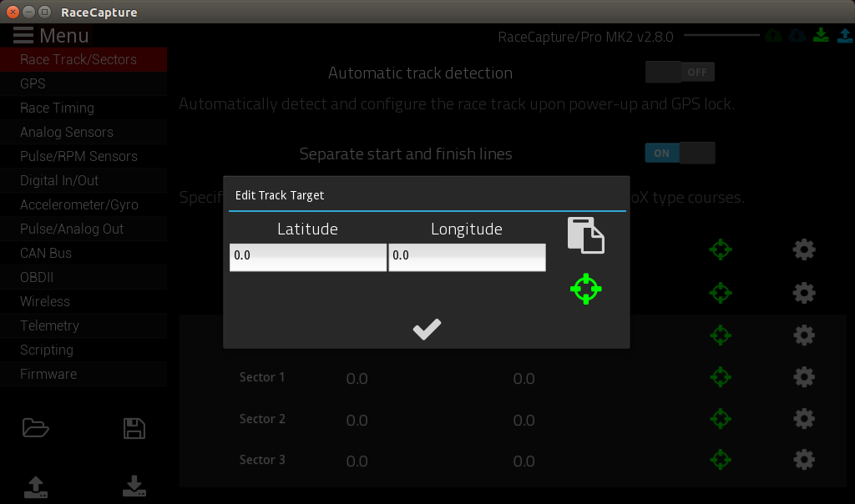Screen dimensions: 855x504
Task: Open Accelerometer/Gyro settings
Action: (x=83, y=205)
